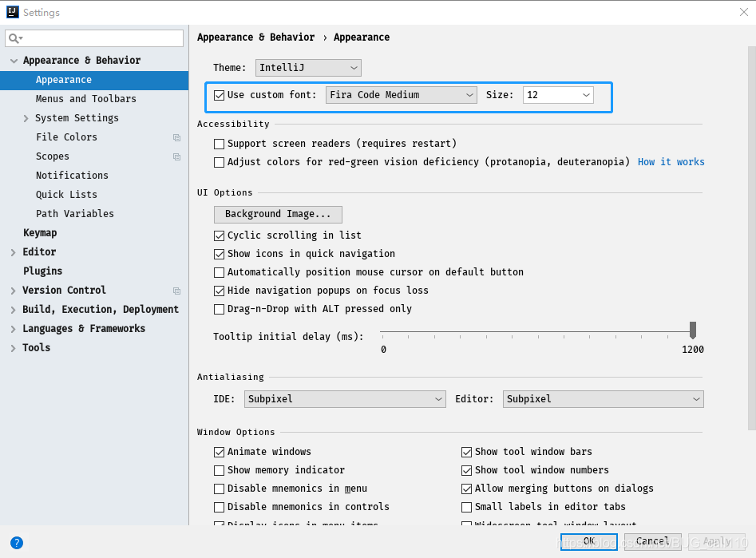Image resolution: width=756 pixels, height=558 pixels.
Task: Click the magnifier icon in the search box
Action: point(13,38)
